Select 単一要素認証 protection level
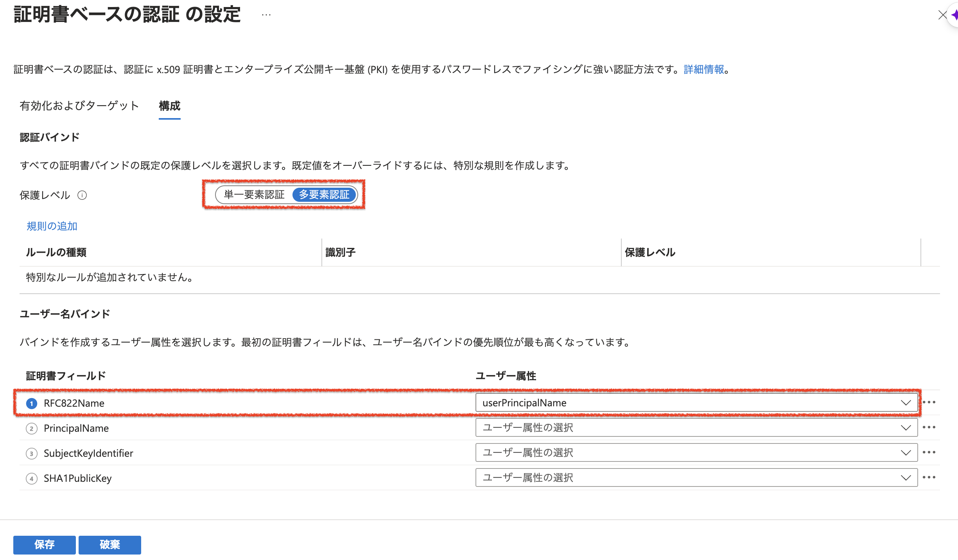 [x=254, y=195]
